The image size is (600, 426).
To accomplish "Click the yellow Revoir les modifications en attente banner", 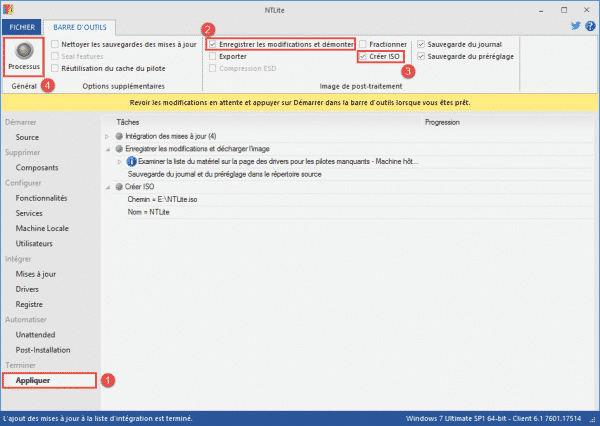I will [x=300, y=103].
